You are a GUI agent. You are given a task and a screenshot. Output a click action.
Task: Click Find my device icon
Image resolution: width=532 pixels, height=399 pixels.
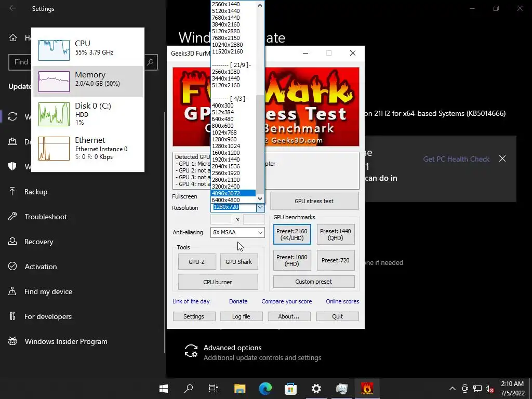(x=12, y=291)
